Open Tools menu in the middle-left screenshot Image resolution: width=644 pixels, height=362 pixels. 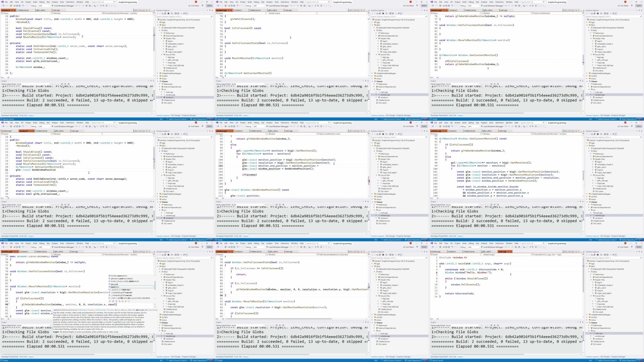(x=62, y=122)
